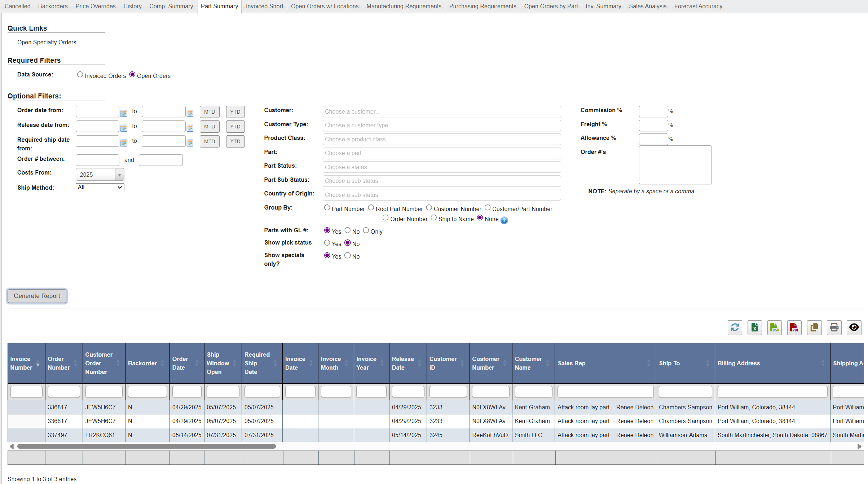
Task: Download the report as PDF
Action: click(x=794, y=327)
